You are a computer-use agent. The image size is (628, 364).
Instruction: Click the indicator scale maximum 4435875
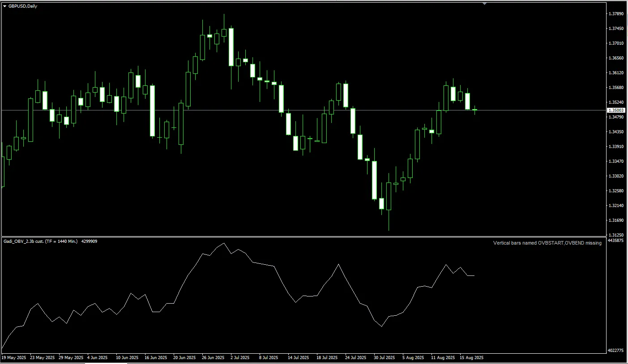[616, 241]
